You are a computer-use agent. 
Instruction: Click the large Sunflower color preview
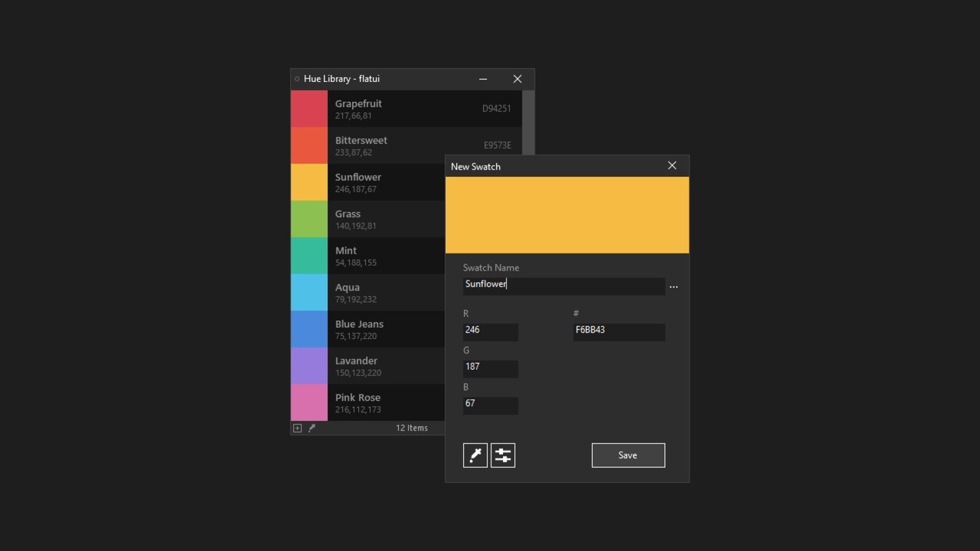click(566, 214)
